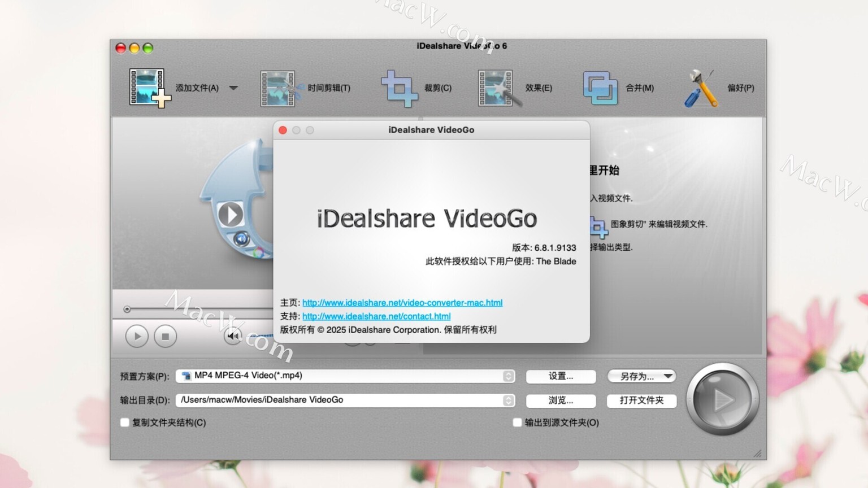
Task: Open the 输出目录 output path dropdown
Action: click(x=345, y=400)
